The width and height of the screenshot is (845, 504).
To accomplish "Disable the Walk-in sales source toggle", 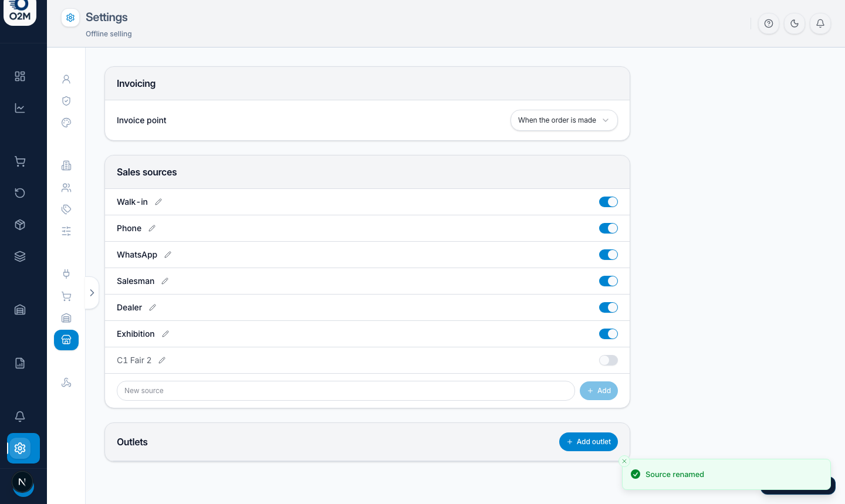I will click(609, 202).
